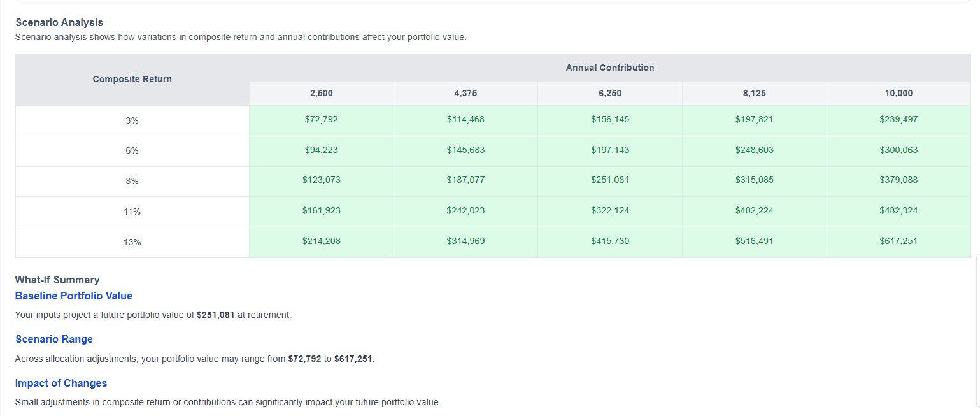Select the $156,145 scenario value
This screenshot has height=416, width=980.
click(x=610, y=119)
